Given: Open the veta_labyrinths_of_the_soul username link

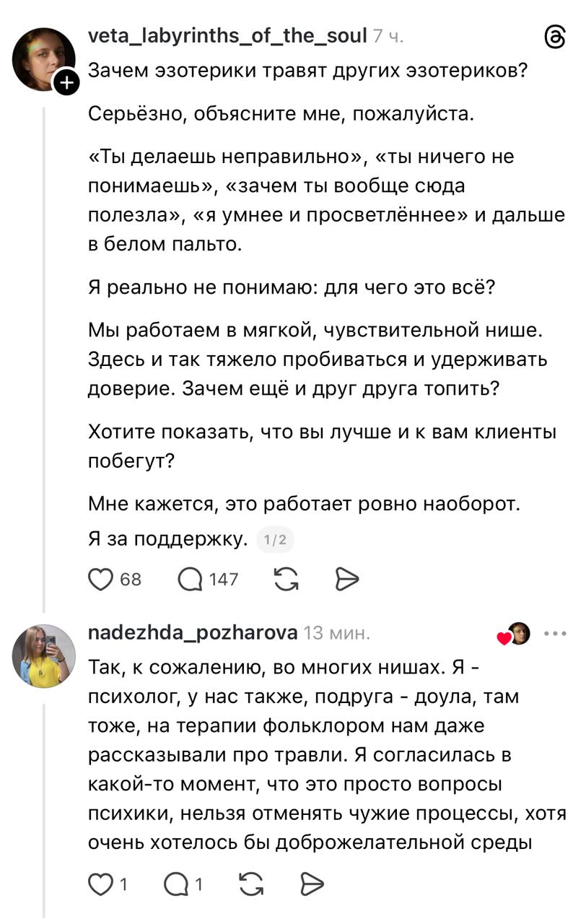Looking at the screenshot, I should (227, 35).
